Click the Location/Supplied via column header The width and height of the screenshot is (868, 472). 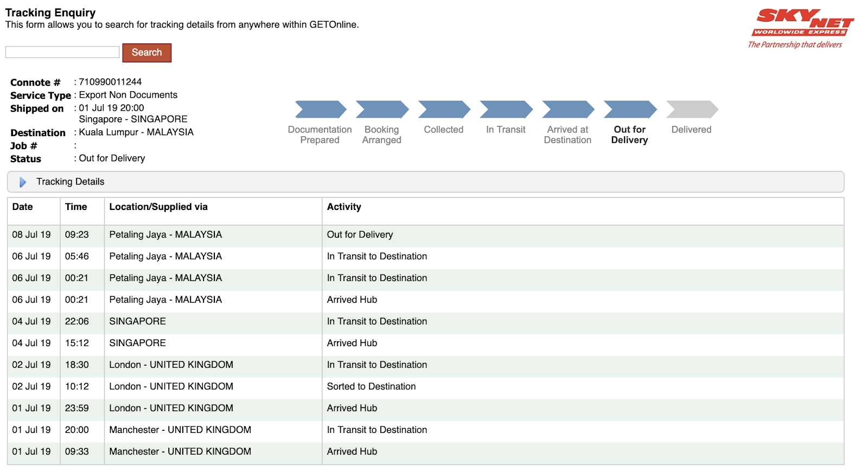click(x=158, y=207)
